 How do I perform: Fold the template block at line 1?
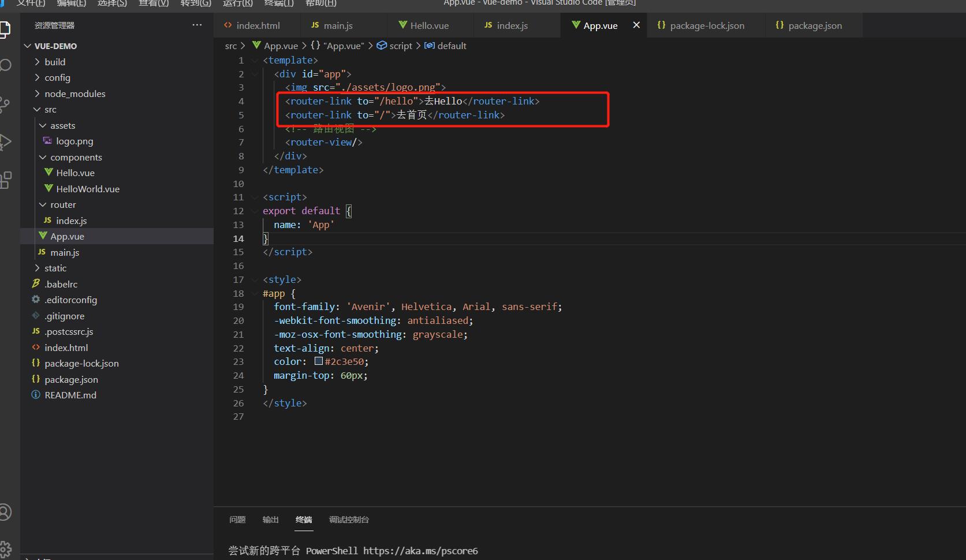[x=255, y=60]
